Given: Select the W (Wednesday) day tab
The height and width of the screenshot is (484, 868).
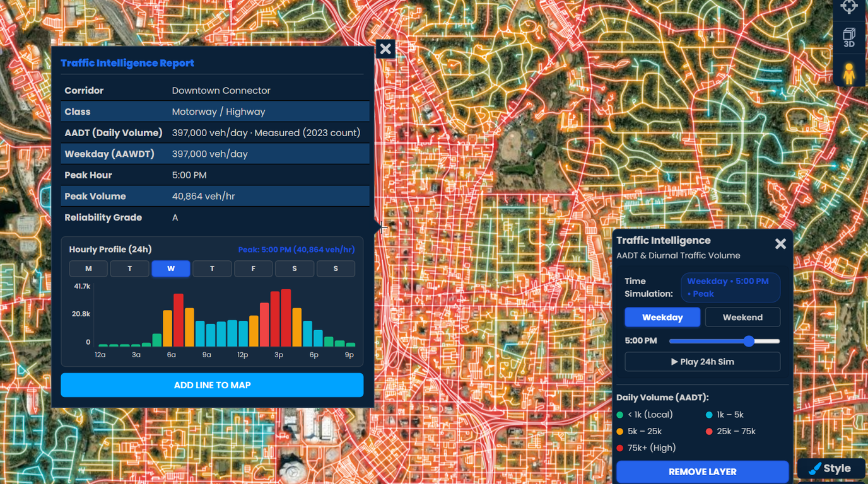Looking at the screenshot, I should [x=171, y=268].
